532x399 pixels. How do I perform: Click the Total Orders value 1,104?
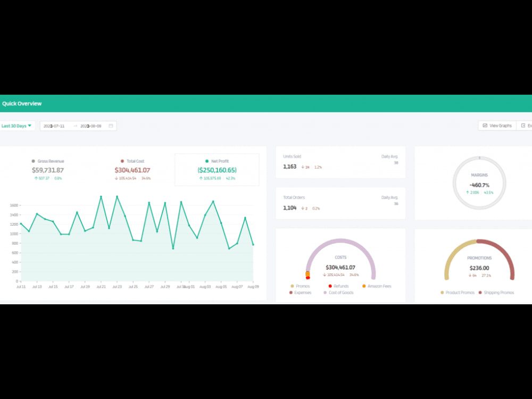click(290, 208)
